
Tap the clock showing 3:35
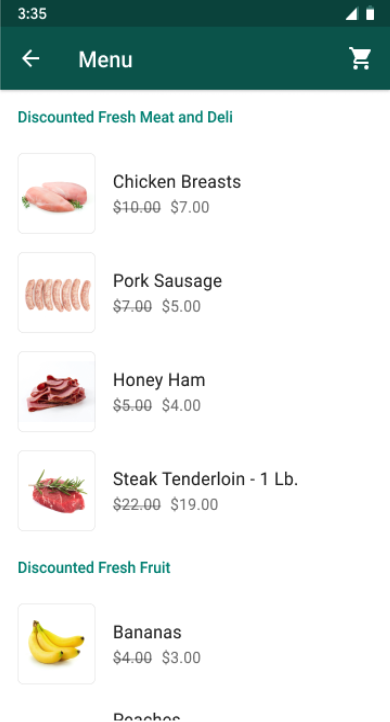tap(32, 13)
